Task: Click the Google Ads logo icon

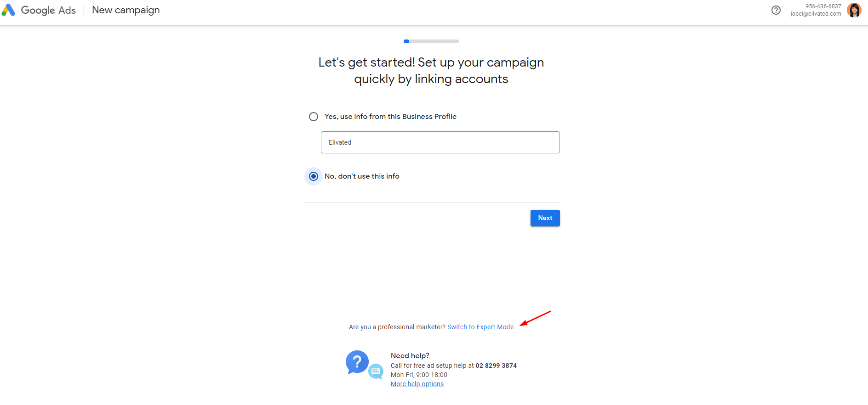Action: (8, 10)
